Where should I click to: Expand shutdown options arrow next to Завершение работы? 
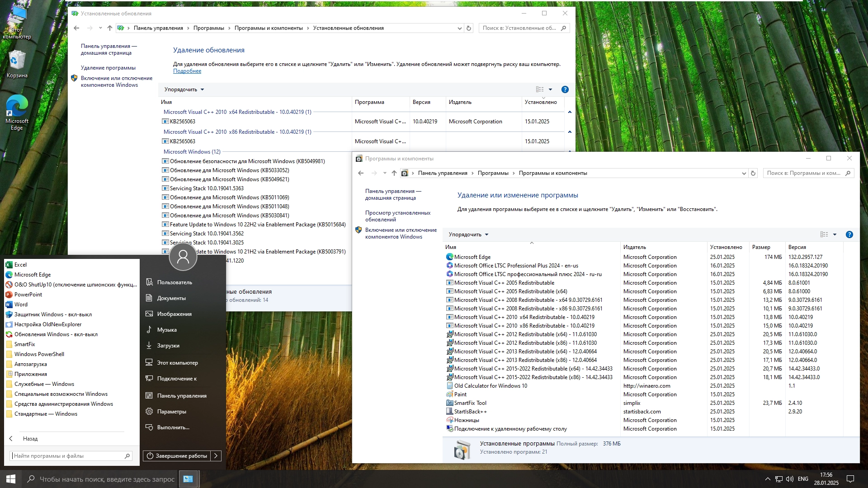[216, 456]
